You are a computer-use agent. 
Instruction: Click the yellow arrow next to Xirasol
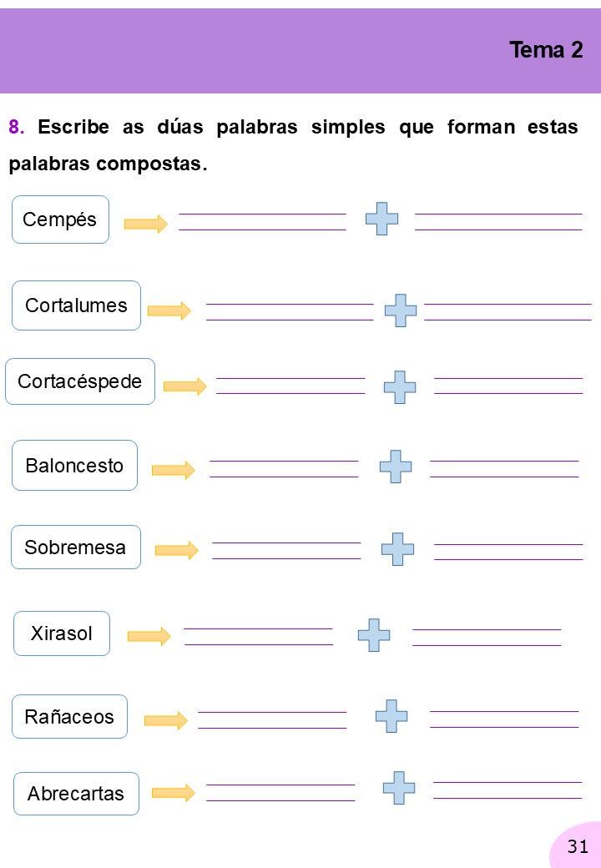[x=149, y=636]
